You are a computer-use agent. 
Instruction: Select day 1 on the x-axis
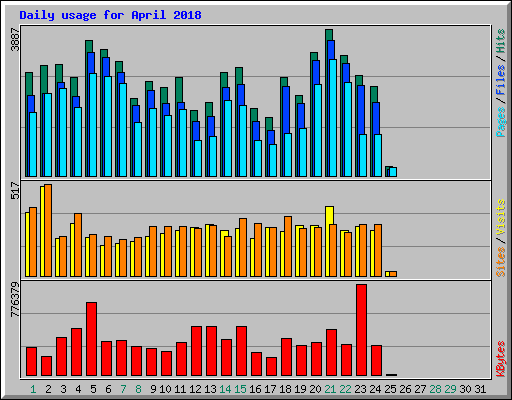(x=33, y=389)
